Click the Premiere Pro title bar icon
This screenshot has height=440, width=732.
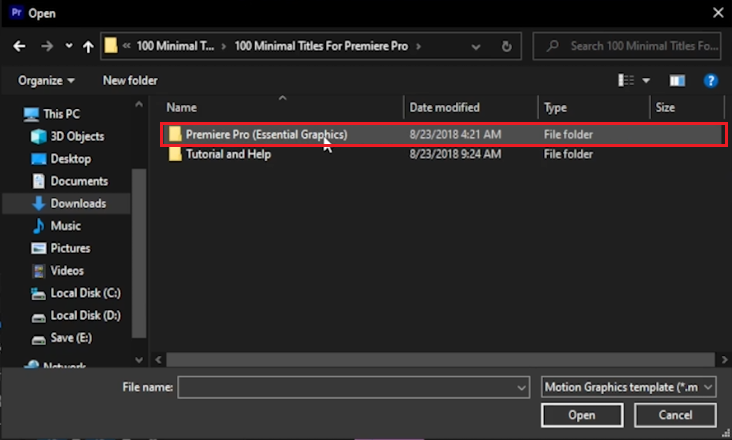click(x=16, y=13)
